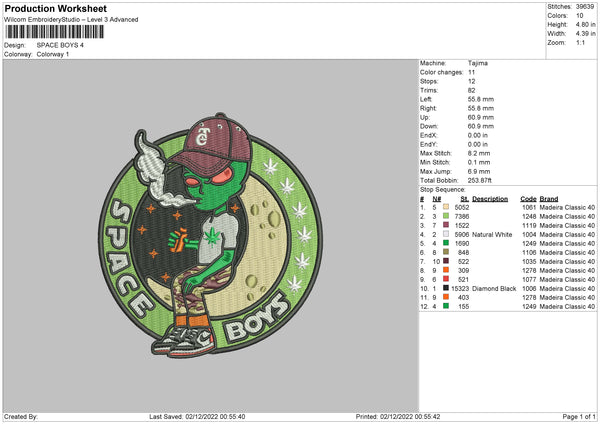Pick the green swatch beside 155 stitches

(x=446, y=306)
